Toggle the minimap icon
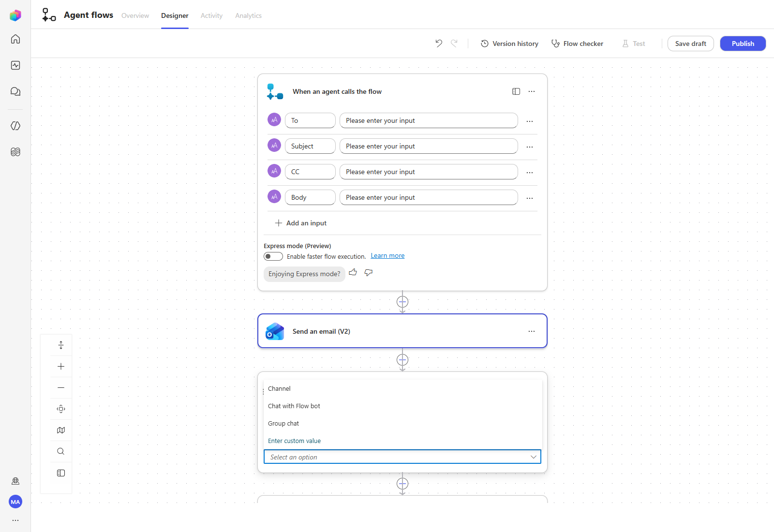This screenshot has height=532, width=774. click(61, 430)
